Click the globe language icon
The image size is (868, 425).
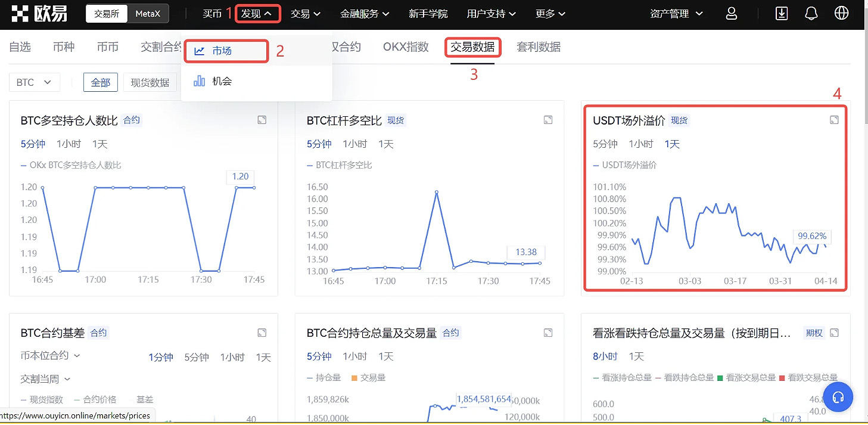click(841, 14)
